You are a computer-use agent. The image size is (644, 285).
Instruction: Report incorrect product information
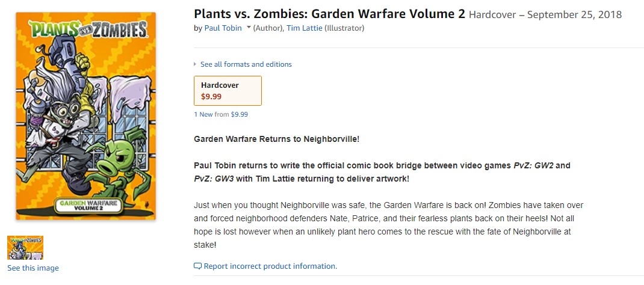pos(270,266)
